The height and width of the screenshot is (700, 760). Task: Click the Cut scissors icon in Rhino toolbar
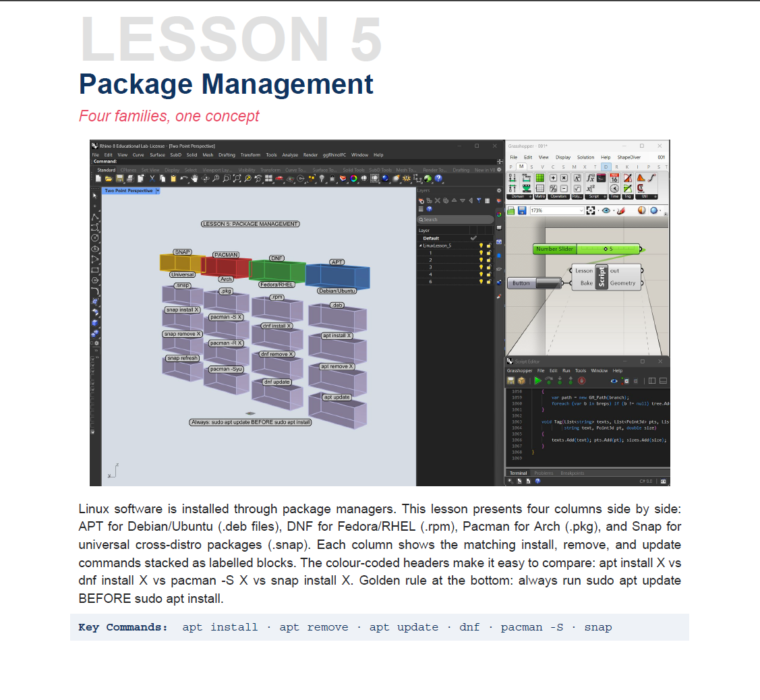[x=152, y=179]
